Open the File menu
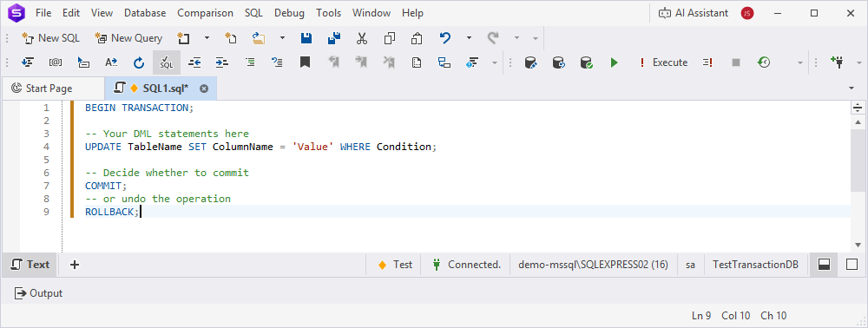The height and width of the screenshot is (328, 868). tap(43, 13)
